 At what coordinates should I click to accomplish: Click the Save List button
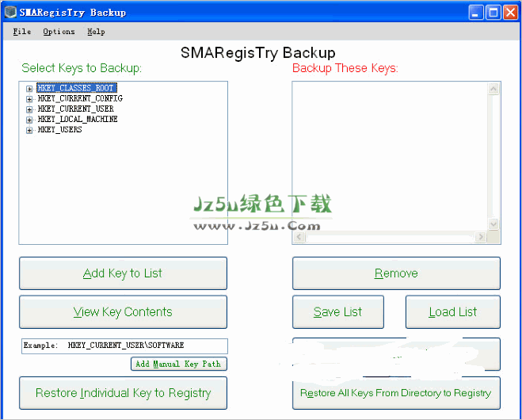(338, 311)
